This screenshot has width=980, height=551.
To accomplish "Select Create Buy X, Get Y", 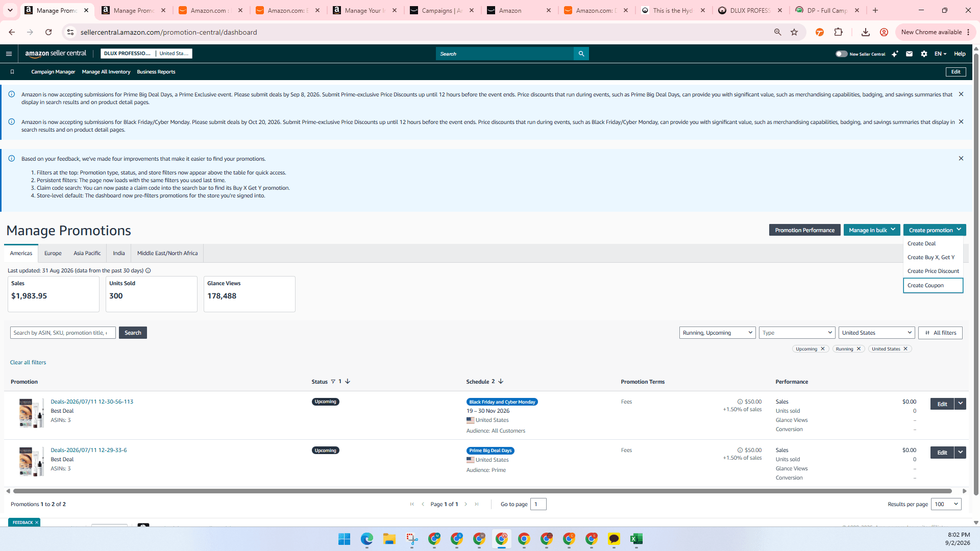I will tap(933, 258).
